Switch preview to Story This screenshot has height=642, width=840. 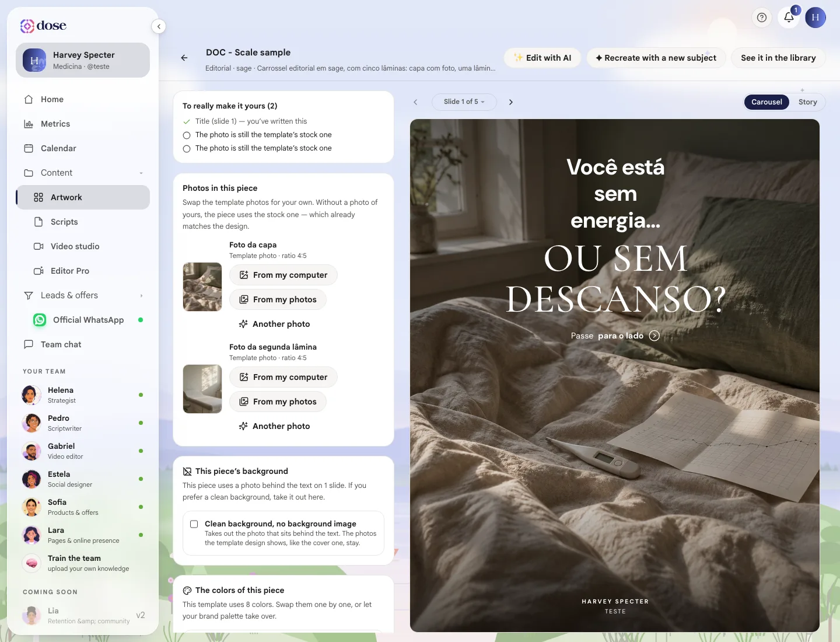pyautogui.click(x=807, y=102)
